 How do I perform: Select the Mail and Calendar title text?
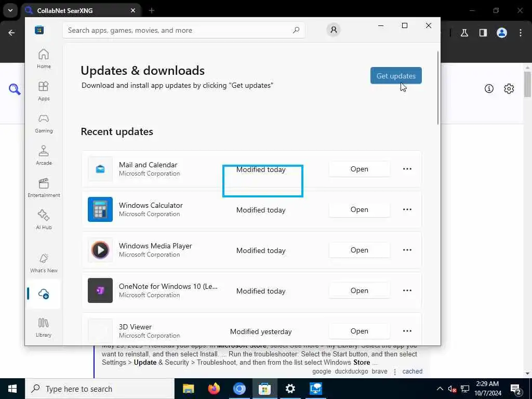point(148,165)
